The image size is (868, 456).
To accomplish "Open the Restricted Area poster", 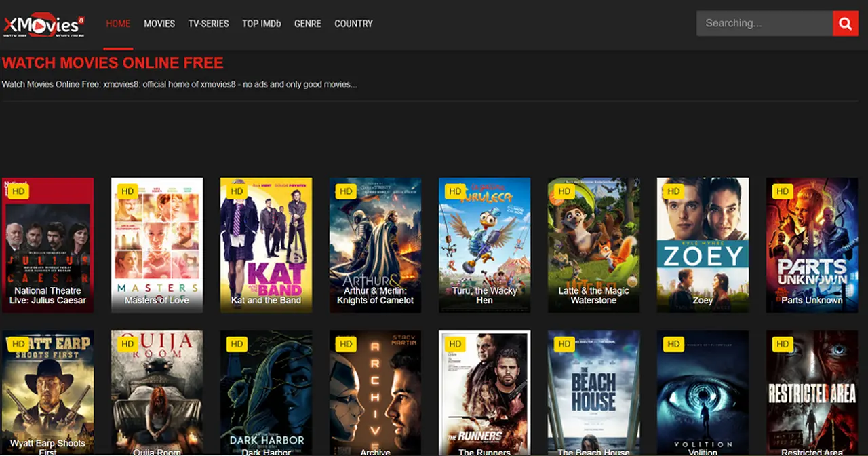I will 812,393.
